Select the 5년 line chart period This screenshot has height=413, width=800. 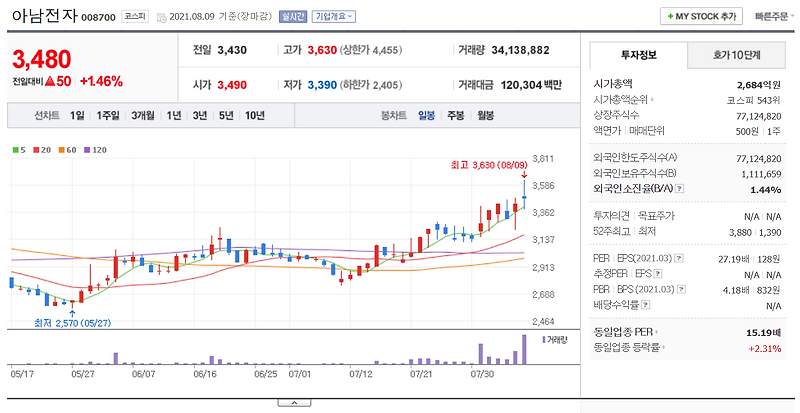click(226, 116)
